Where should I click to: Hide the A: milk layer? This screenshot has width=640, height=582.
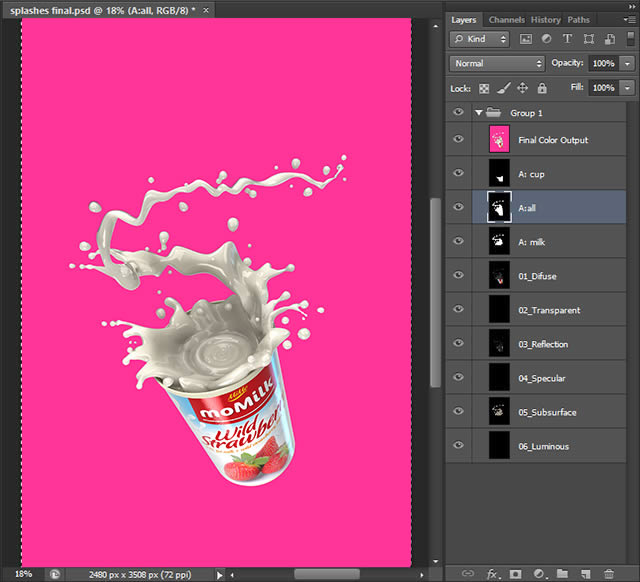pos(458,241)
